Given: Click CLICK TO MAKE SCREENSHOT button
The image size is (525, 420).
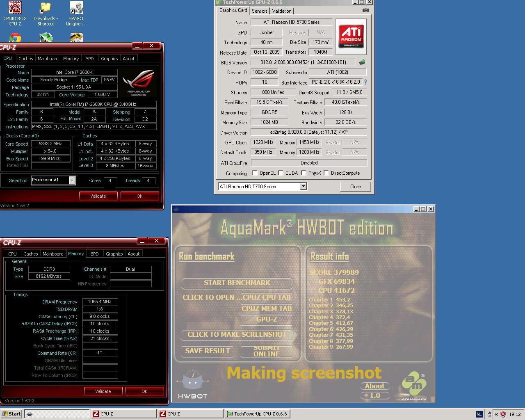Looking at the screenshot, I should pyautogui.click(x=237, y=335).
